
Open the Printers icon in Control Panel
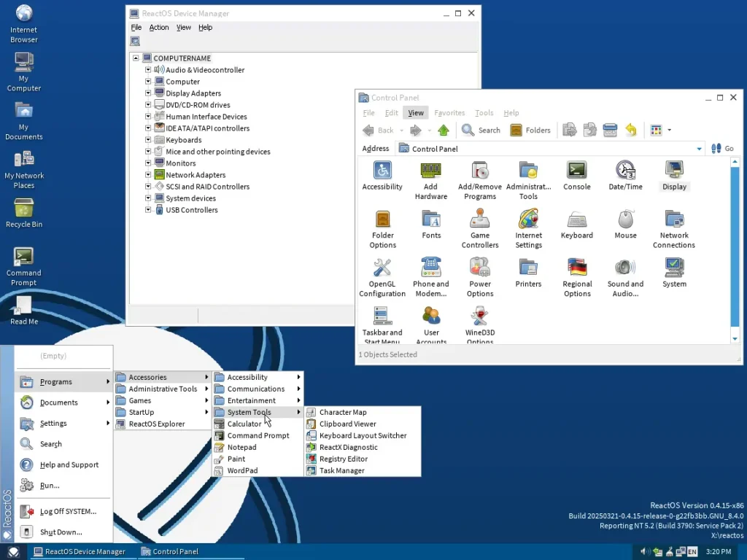click(x=528, y=273)
